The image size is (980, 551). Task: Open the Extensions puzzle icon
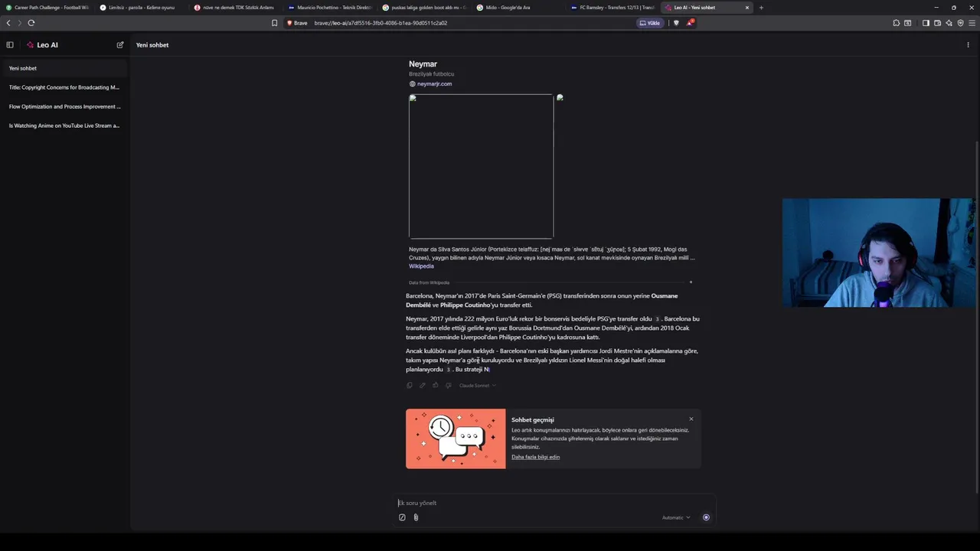[x=897, y=23]
